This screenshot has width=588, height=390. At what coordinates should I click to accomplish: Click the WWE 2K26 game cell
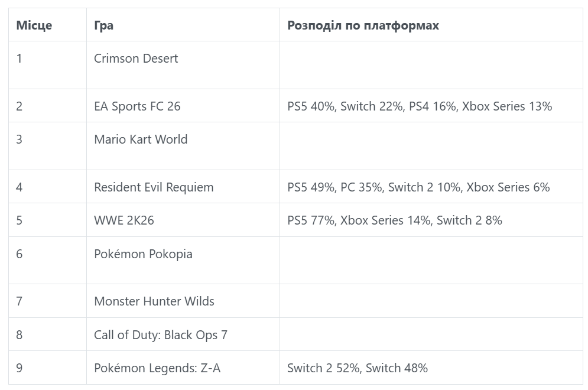[183, 220]
